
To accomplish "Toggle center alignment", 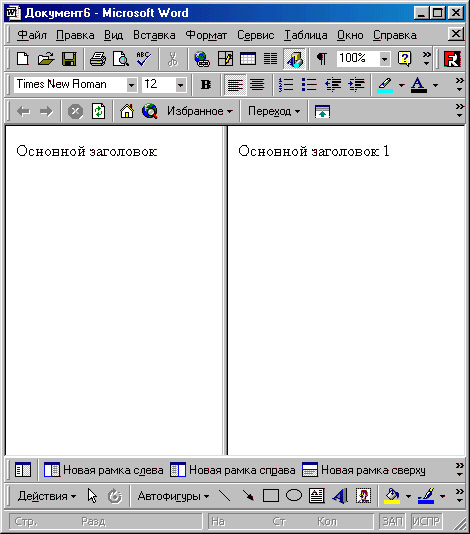I will [257, 85].
